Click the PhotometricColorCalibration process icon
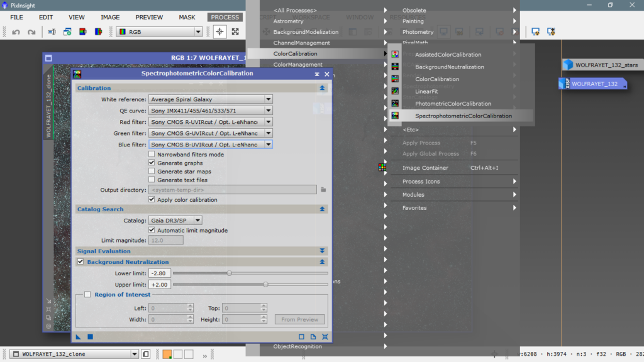This screenshot has width=644, height=362. click(x=395, y=104)
